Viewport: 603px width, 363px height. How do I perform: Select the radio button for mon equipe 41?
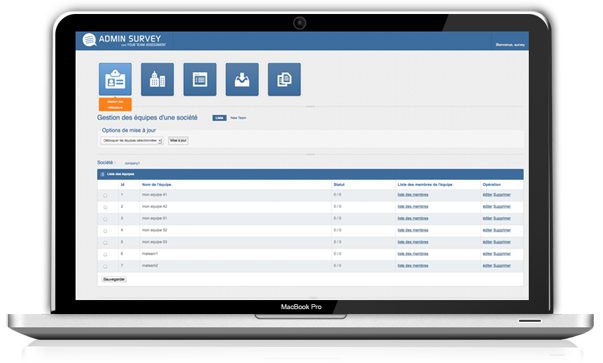(x=105, y=195)
